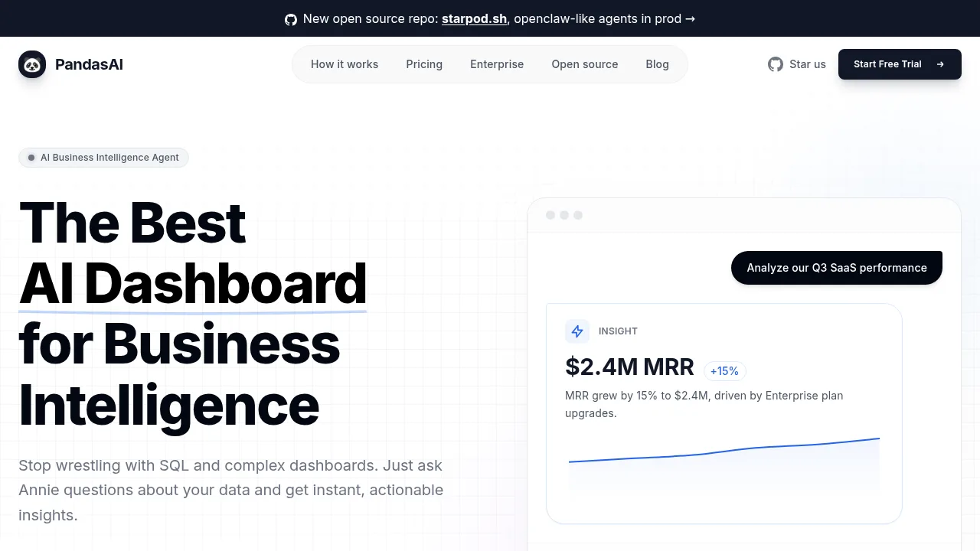Click the MRR grew by 15% description
Image resolution: width=980 pixels, height=551 pixels.
click(704, 404)
